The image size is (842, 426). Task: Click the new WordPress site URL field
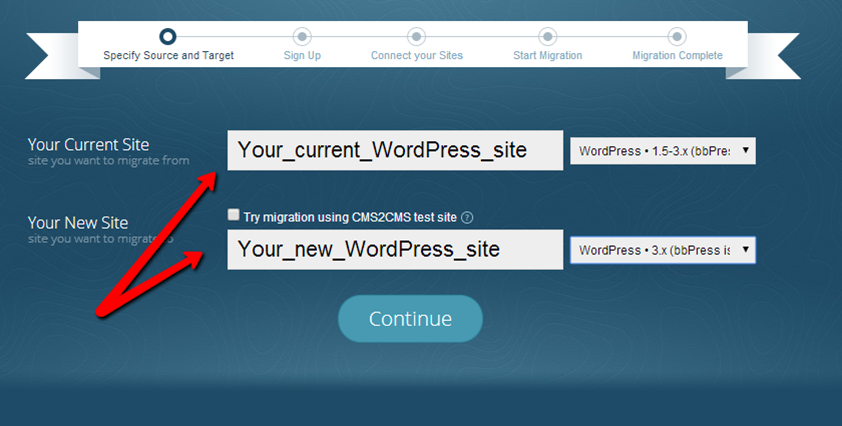395,249
